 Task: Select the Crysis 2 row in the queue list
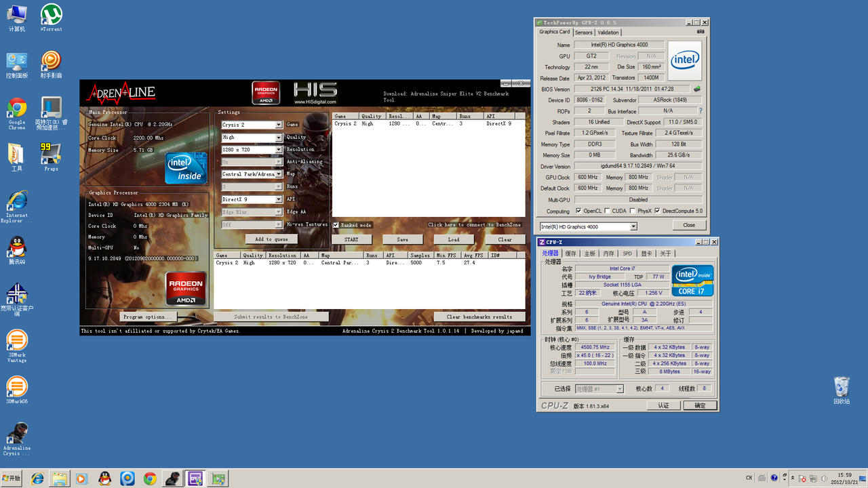click(x=429, y=124)
